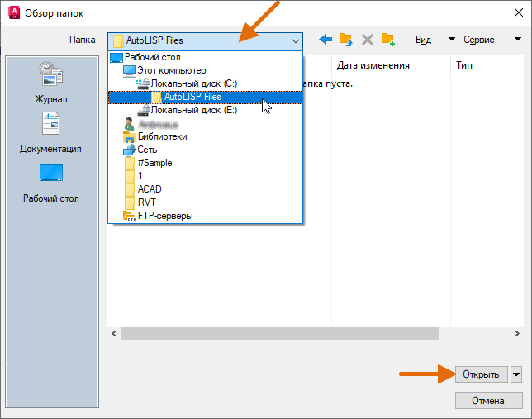Expand the Вид dropdown arrow
The width and height of the screenshot is (532, 419).
452,40
